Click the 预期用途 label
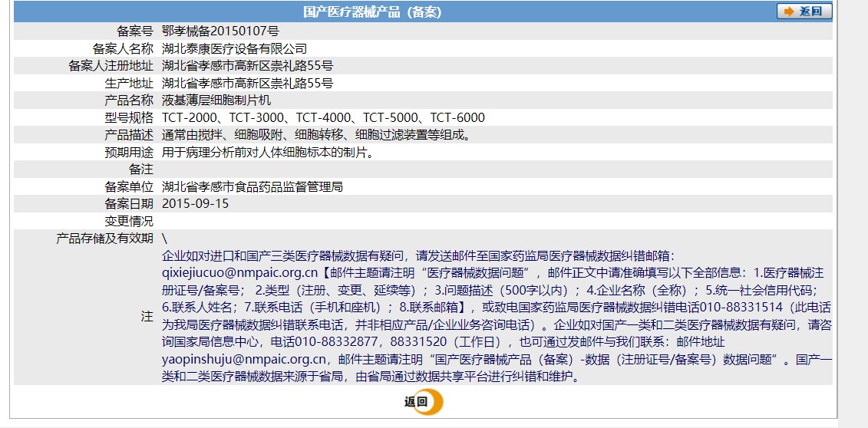 pyautogui.click(x=129, y=153)
